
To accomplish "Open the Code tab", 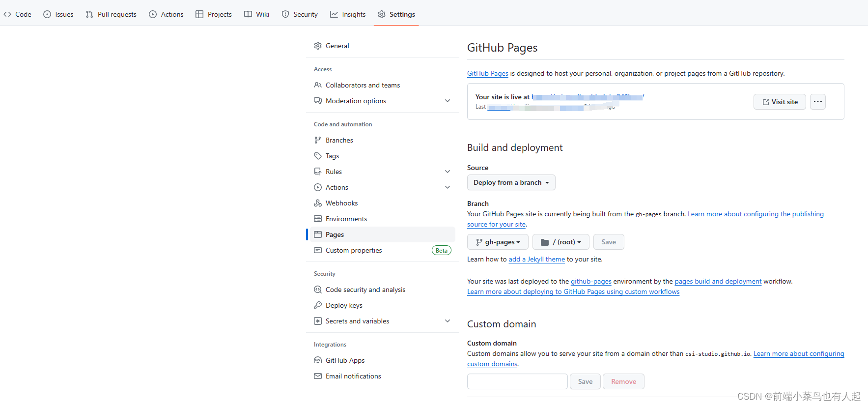I will 17,14.
